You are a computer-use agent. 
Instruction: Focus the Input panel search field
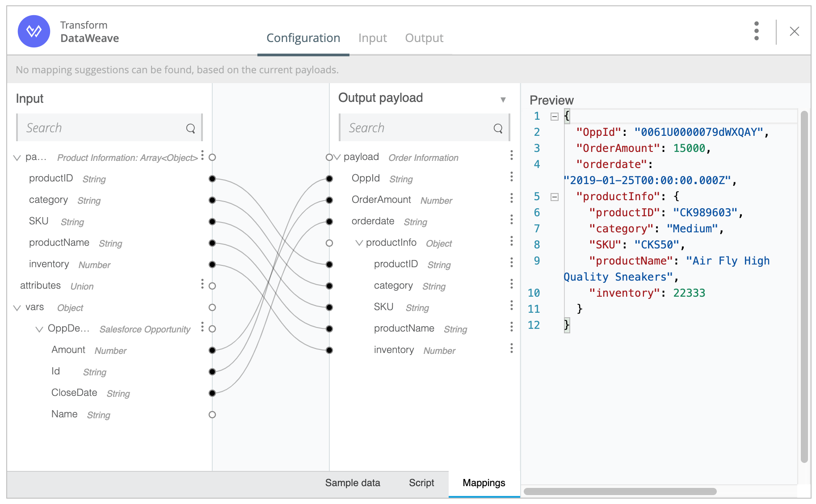pyautogui.click(x=103, y=128)
